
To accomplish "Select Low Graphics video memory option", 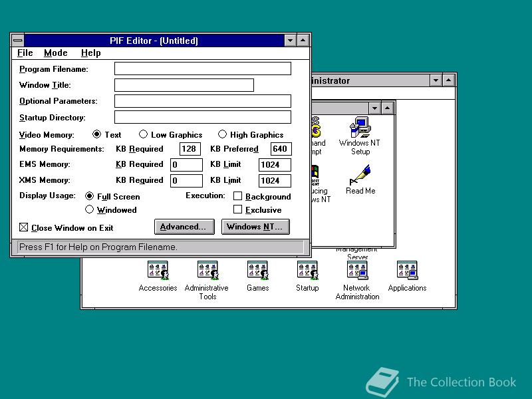I will point(143,134).
